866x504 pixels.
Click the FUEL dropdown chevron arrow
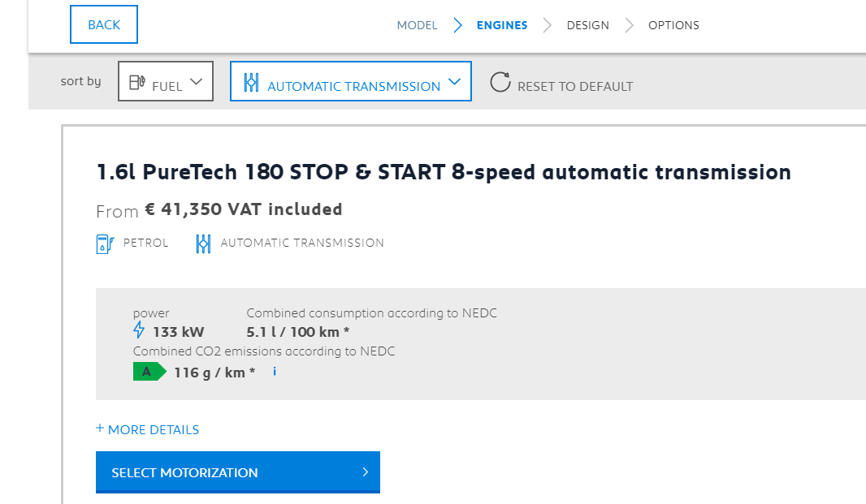(196, 82)
